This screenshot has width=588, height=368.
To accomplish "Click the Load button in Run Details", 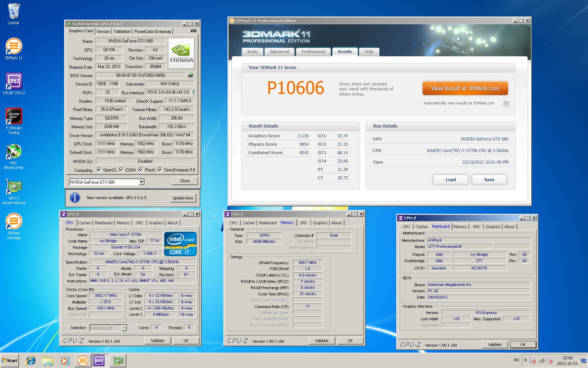I will [x=450, y=180].
